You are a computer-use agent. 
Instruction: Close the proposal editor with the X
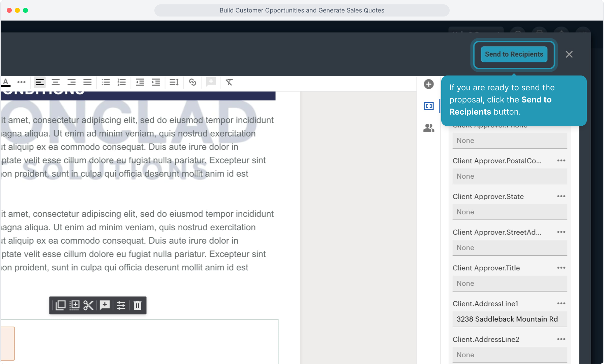tap(569, 54)
